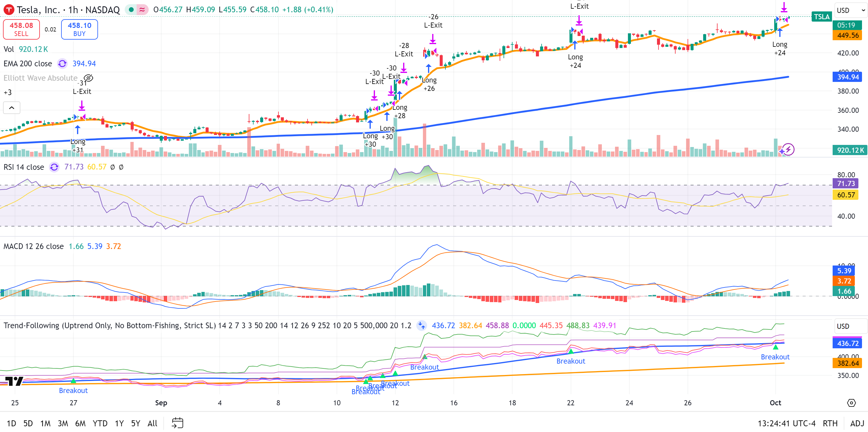
Task: Select the YTD time range
Action: 100,424
